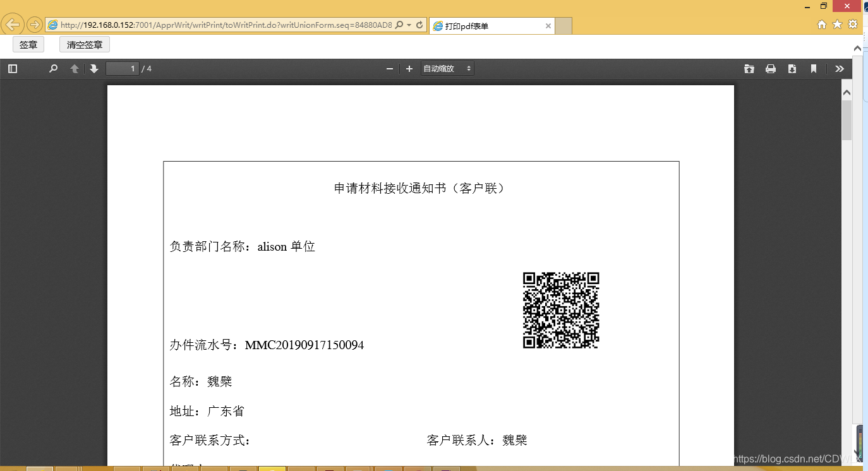Expand the toolbar overflow menu
The width and height of the screenshot is (868, 471).
click(x=840, y=68)
